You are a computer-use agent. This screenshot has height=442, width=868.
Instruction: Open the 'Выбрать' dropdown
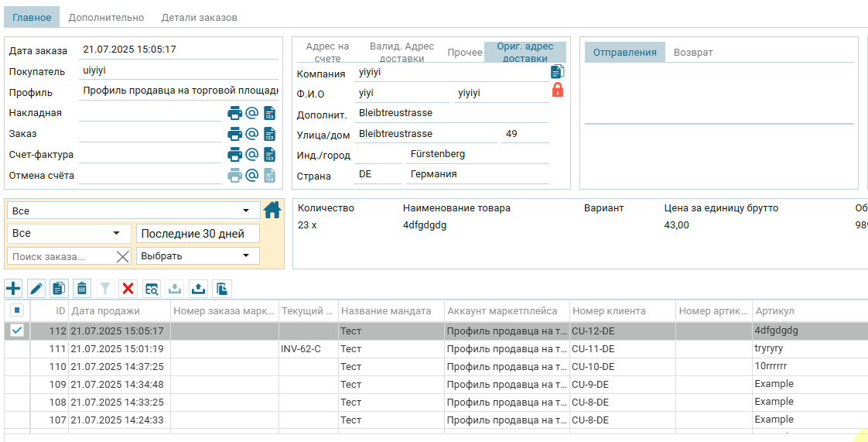tap(197, 256)
